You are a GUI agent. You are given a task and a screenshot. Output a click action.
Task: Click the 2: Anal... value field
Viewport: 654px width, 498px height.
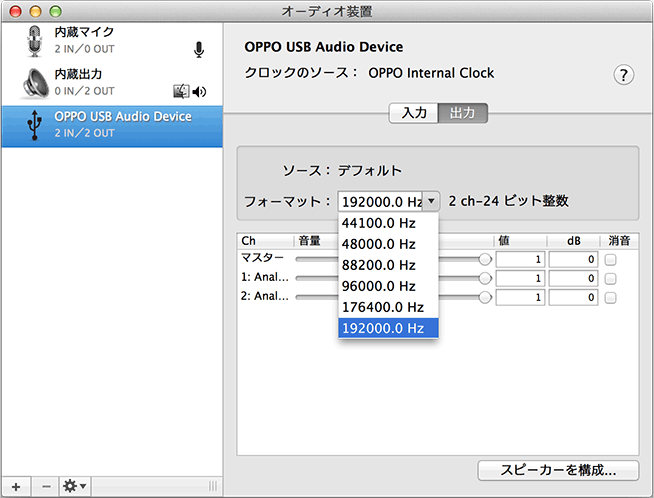[x=520, y=297]
